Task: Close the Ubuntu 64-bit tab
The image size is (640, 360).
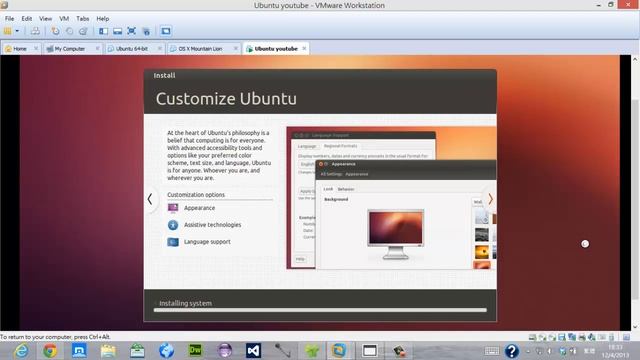Action: pos(160,49)
